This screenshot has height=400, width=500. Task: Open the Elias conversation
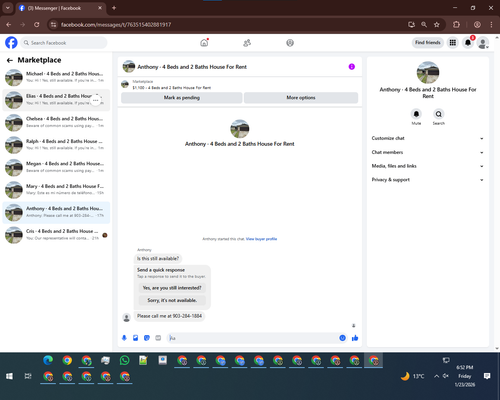(56, 100)
